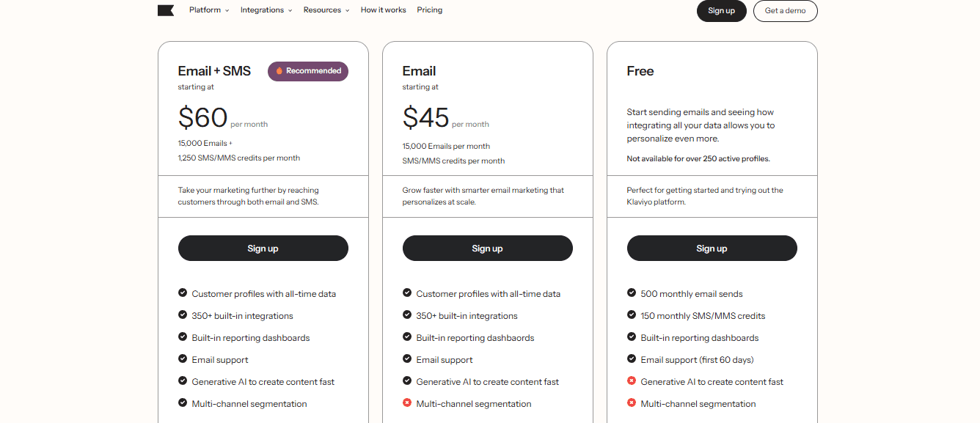The image size is (980, 423).
Task: Sign up for the Free plan
Action: tap(712, 249)
